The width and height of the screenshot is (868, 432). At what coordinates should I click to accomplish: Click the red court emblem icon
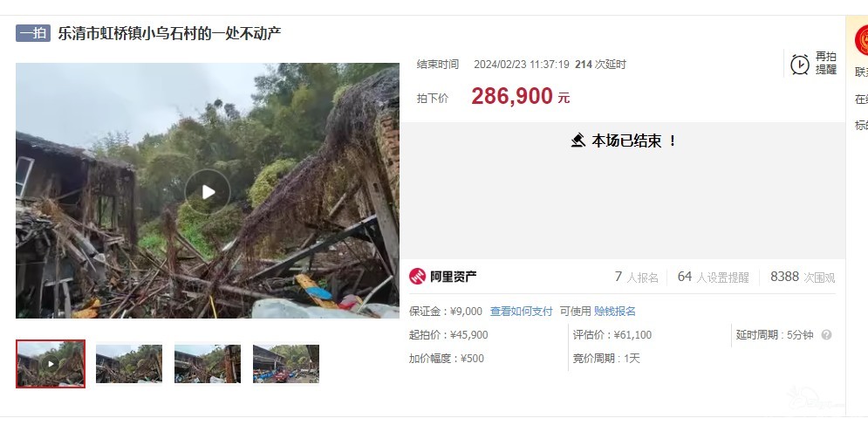coord(861,40)
